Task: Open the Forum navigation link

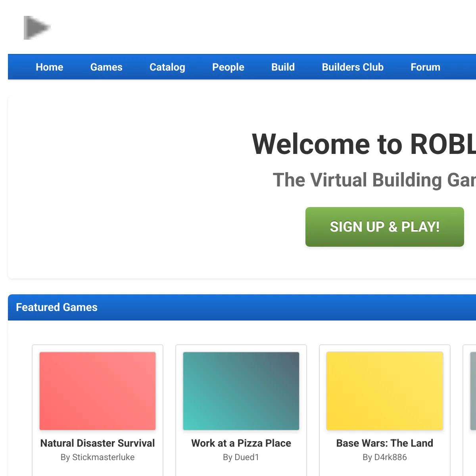Action: (426, 67)
